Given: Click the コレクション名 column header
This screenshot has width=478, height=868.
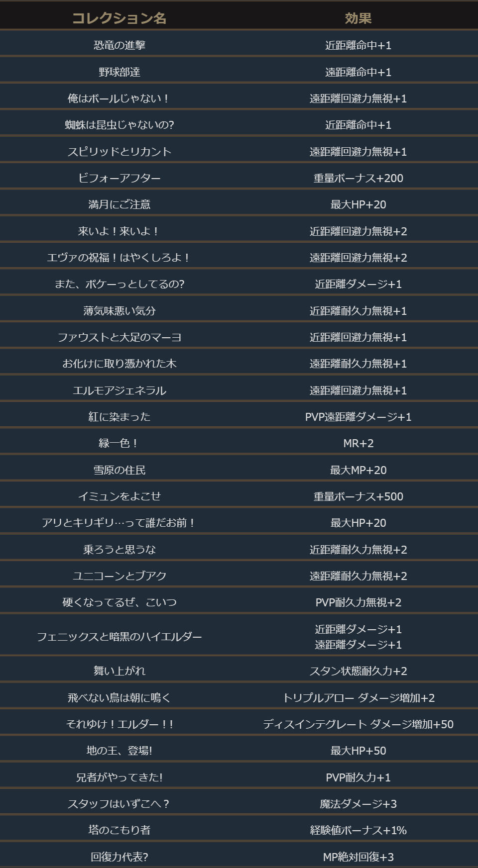Looking at the screenshot, I should 119,18.
